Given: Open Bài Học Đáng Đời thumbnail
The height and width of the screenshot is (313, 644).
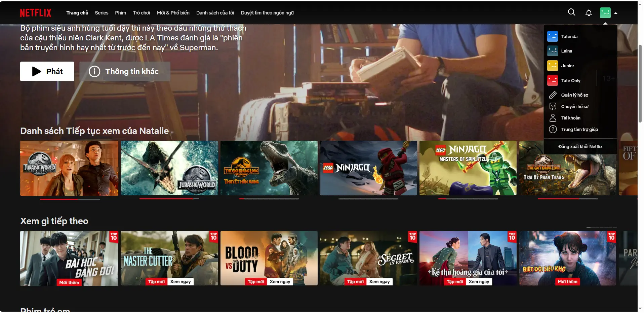Looking at the screenshot, I should pos(69,258).
